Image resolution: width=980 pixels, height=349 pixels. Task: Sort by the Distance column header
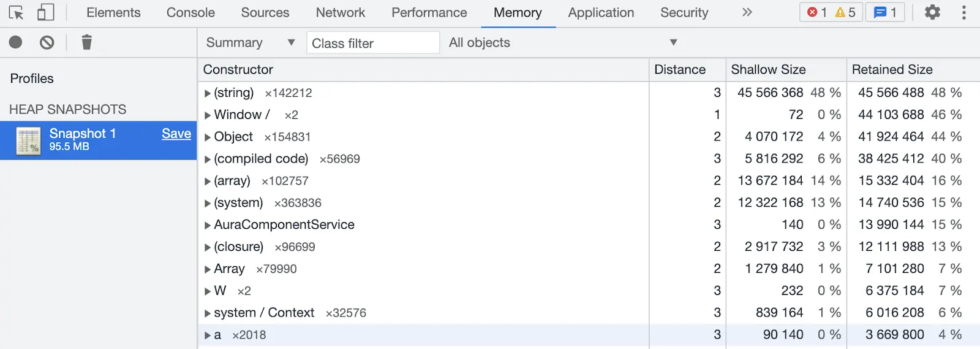click(x=687, y=70)
